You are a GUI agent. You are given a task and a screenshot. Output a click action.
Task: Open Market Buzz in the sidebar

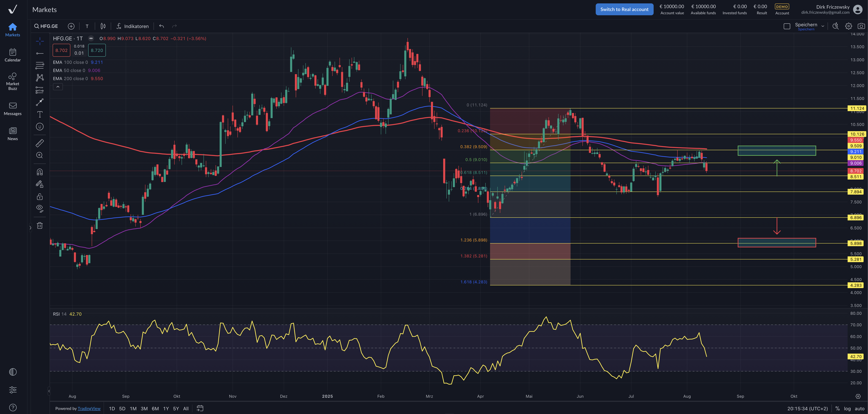[x=12, y=81]
